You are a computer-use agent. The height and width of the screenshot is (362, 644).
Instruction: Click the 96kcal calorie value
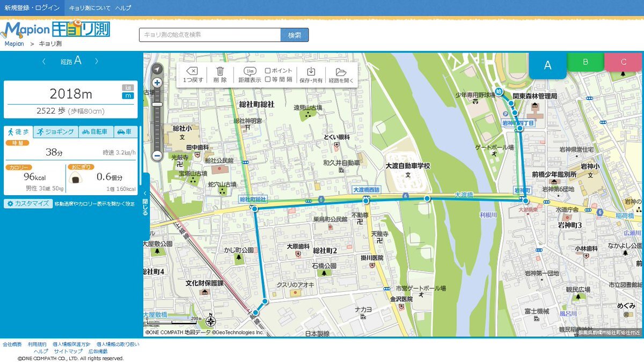coord(34,177)
